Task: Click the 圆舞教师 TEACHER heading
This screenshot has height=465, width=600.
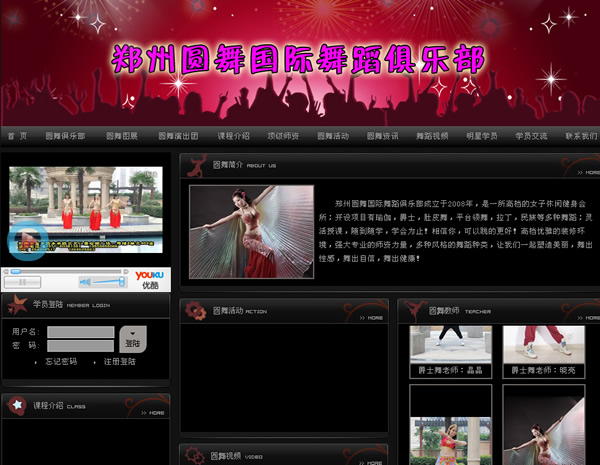Action: 460,311
